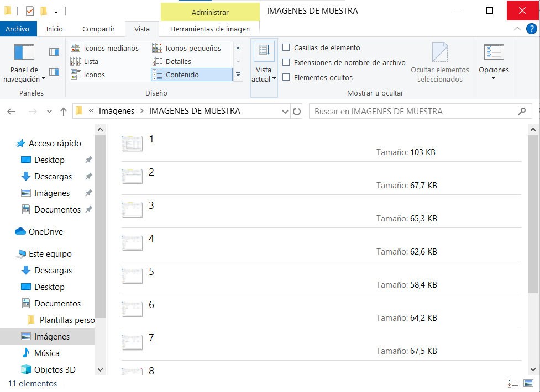This screenshot has height=392, width=540.
Task: Check the Elementos ocultos checkbox
Action: 286,77
